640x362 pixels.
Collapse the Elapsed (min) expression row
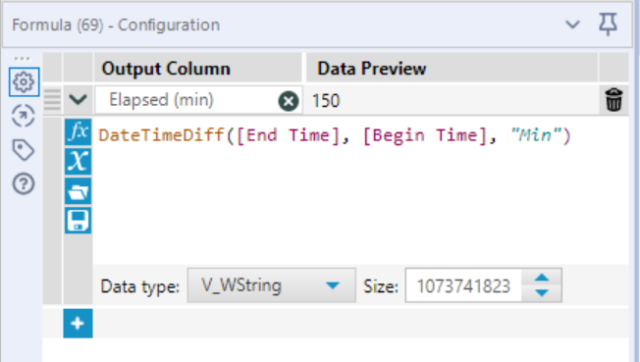point(78,100)
